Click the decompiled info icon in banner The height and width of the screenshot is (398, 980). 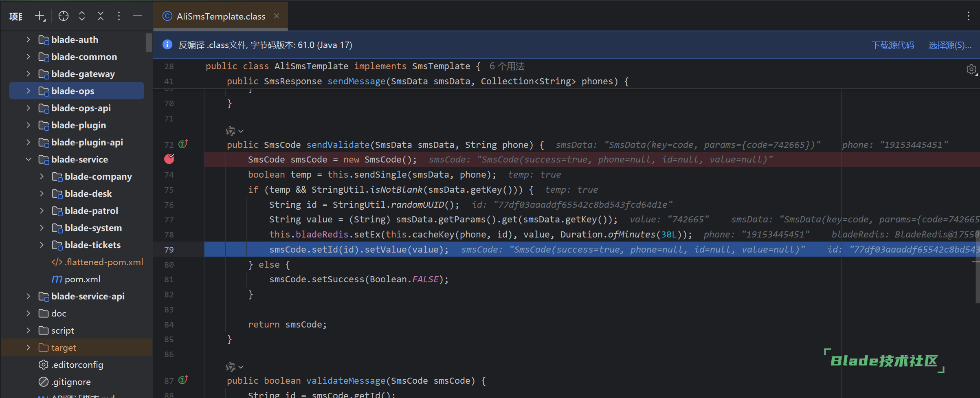167,45
